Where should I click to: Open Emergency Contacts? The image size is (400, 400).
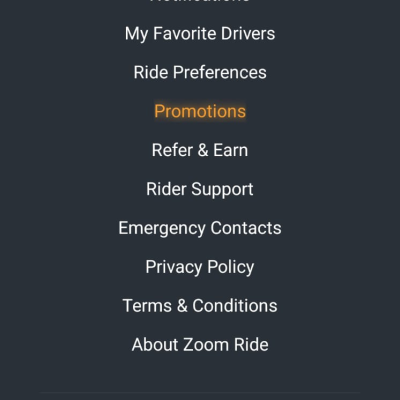pyautogui.click(x=200, y=228)
